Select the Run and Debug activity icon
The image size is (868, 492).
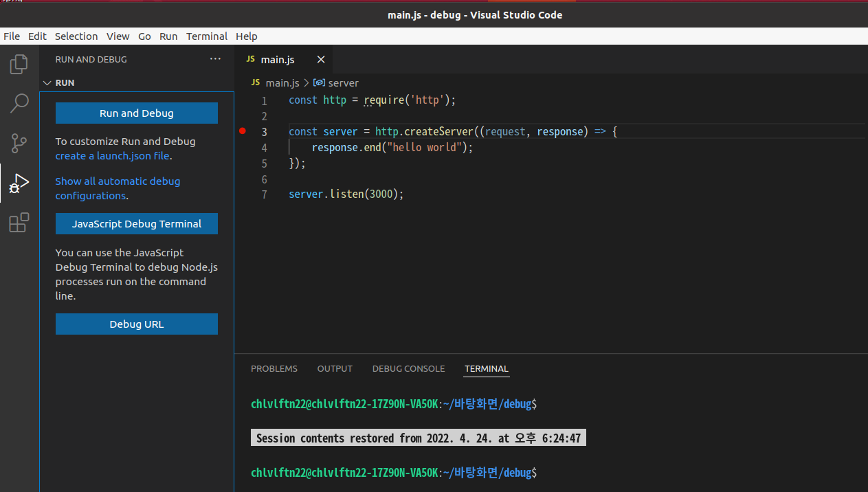[19, 183]
